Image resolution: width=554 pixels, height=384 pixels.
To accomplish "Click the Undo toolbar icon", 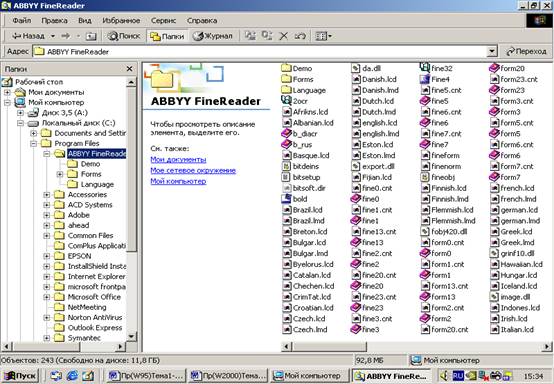I will pyautogui.click(x=300, y=36).
